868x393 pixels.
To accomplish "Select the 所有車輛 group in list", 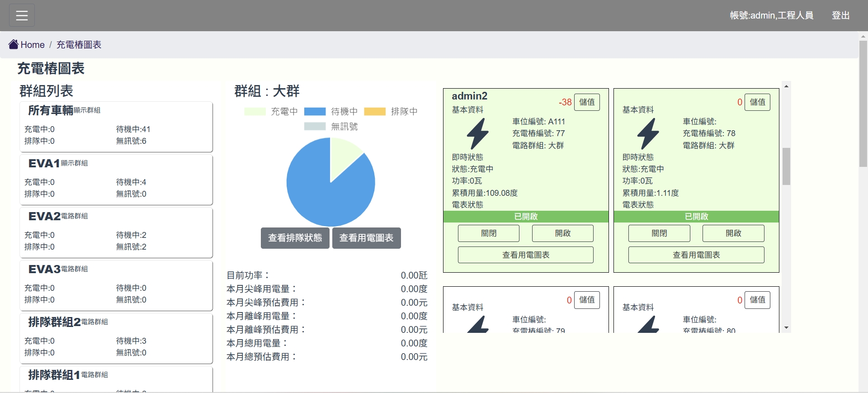I will click(116, 127).
